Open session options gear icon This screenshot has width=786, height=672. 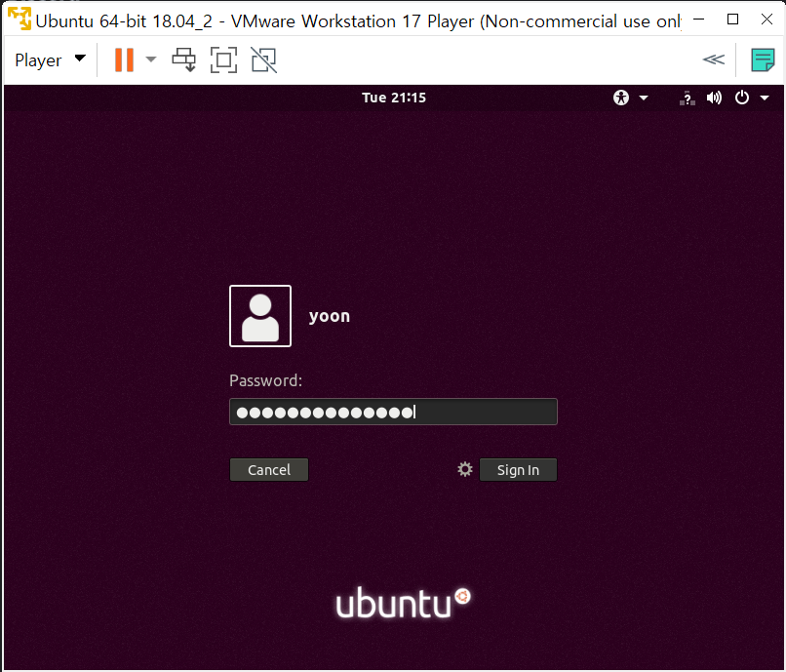[x=465, y=469]
